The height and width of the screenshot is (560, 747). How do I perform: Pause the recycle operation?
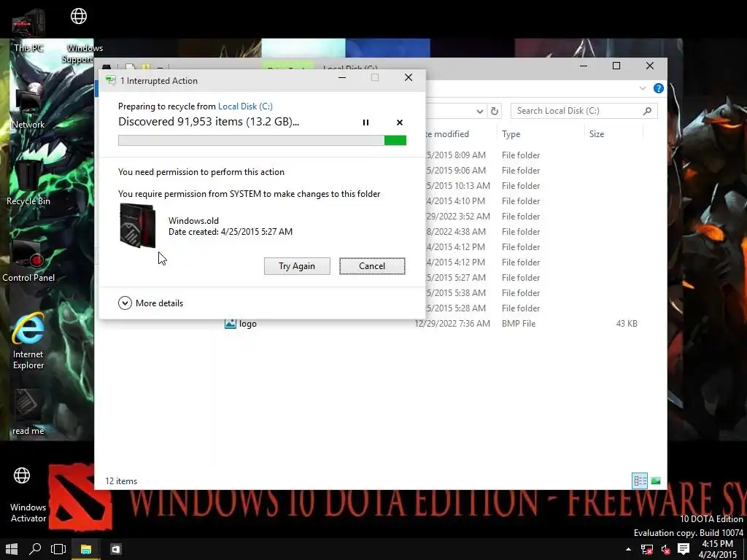click(365, 122)
